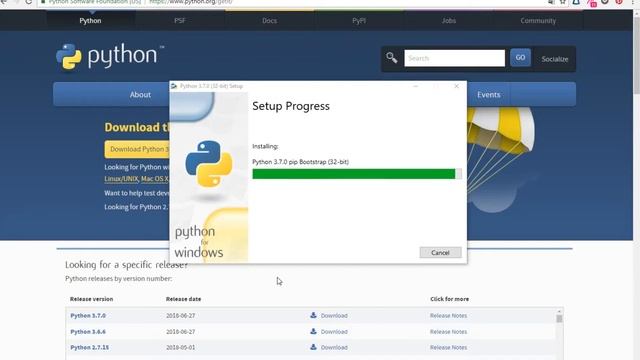Open the Python 2.7.15 release link

[x=89, y=347]
